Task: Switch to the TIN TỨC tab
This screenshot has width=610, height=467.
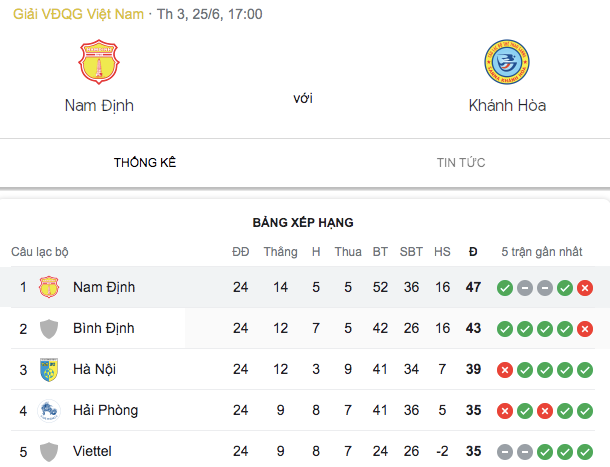Action: tap(461, 162)
